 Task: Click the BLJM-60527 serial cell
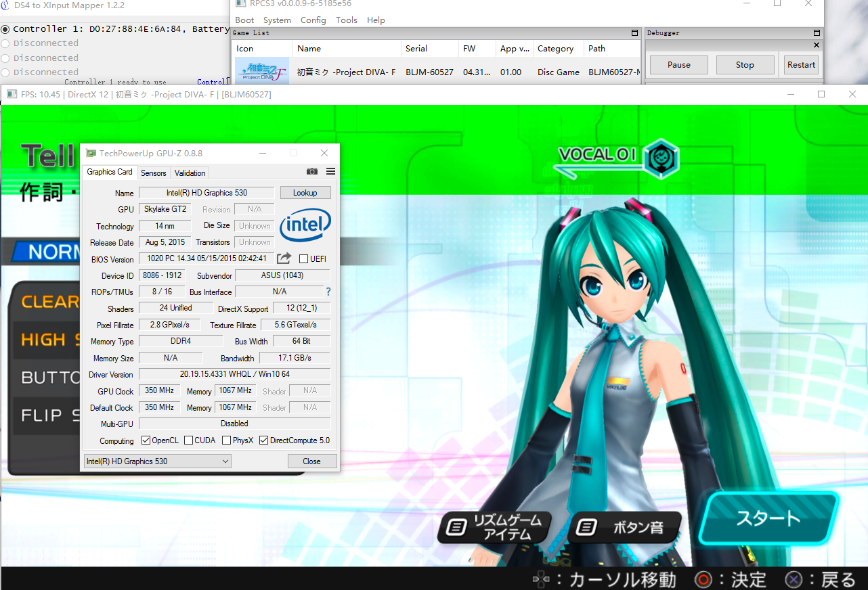tap(430, 72)
